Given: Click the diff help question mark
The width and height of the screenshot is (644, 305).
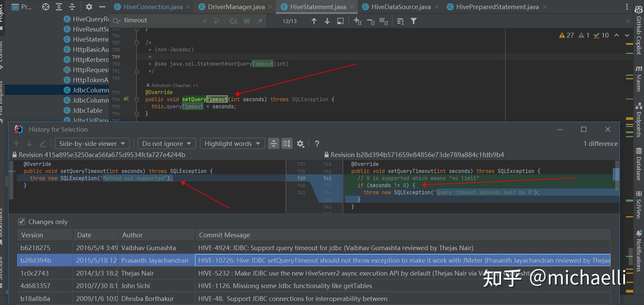Looking at the screenshot, I should [x=317, y=144].
